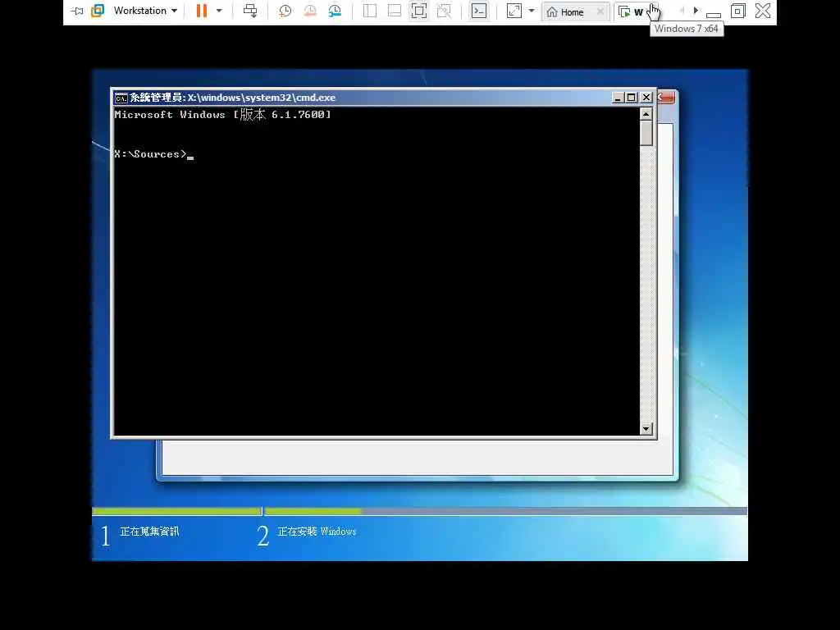
Task: Select the Windows 7 x64 VM tab
Action: pyautogui.click(x=632, y=11)
